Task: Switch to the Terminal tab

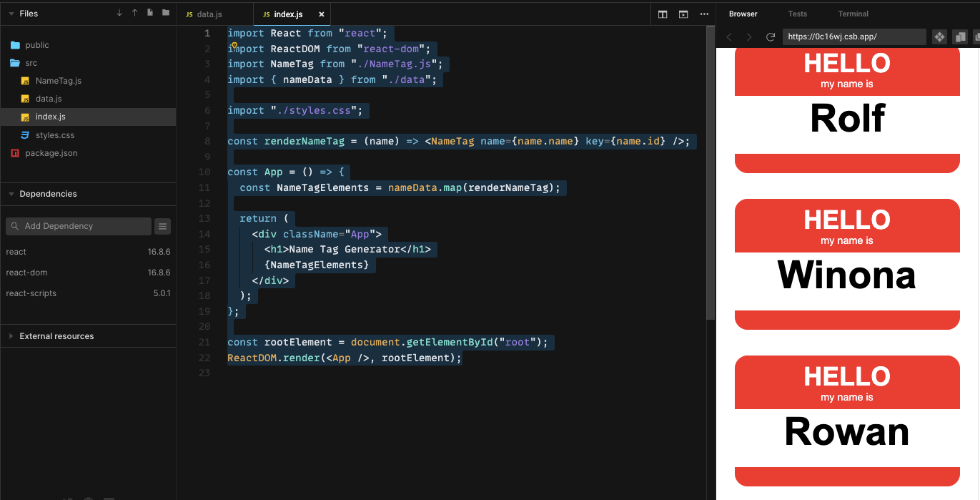Action: (x=853, y=14)
